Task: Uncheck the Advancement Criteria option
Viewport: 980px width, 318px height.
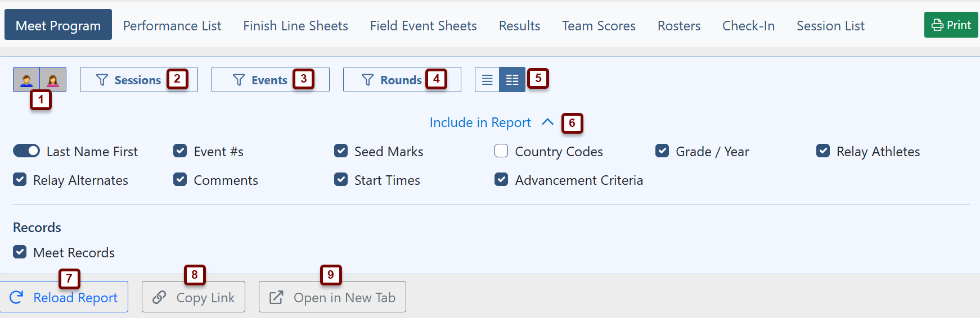Action: click(x=501, y=180)
